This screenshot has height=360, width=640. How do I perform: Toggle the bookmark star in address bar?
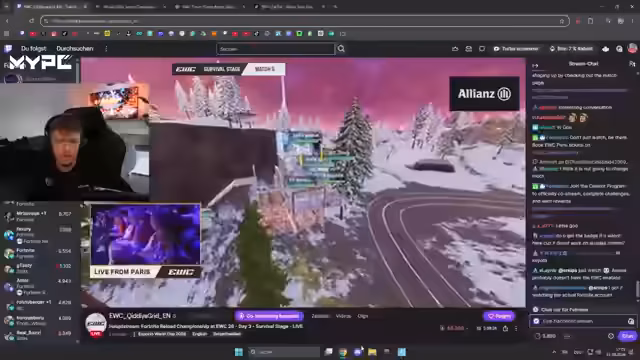(x=562, y=21)
